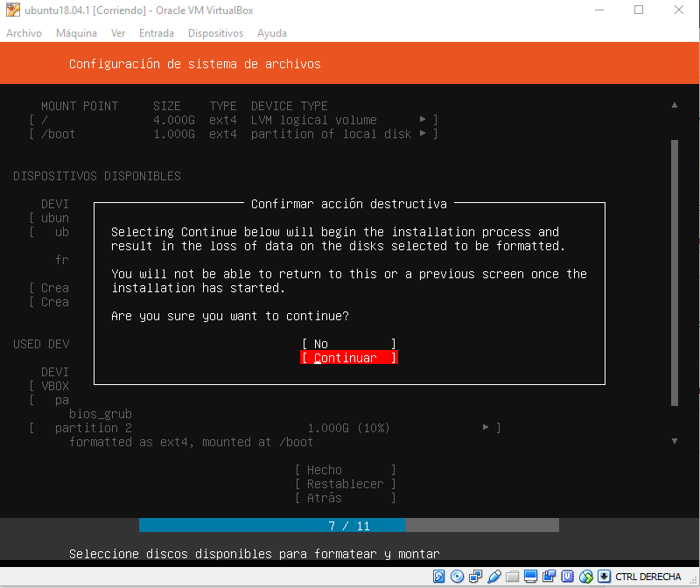The image size is (700, 588).
Task: Open the Ayuda menu
Action: [x=272, y=33]
